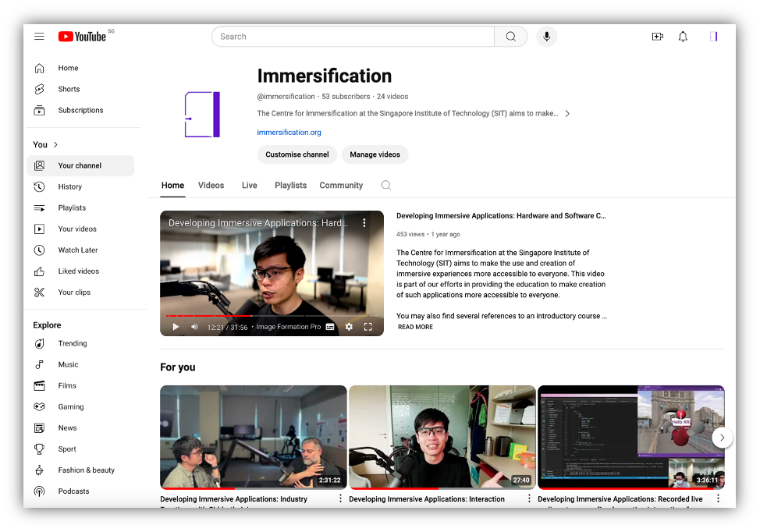Expand description with READ MORE
Viewport: 760px width, 532px height.
pos(415,327)
